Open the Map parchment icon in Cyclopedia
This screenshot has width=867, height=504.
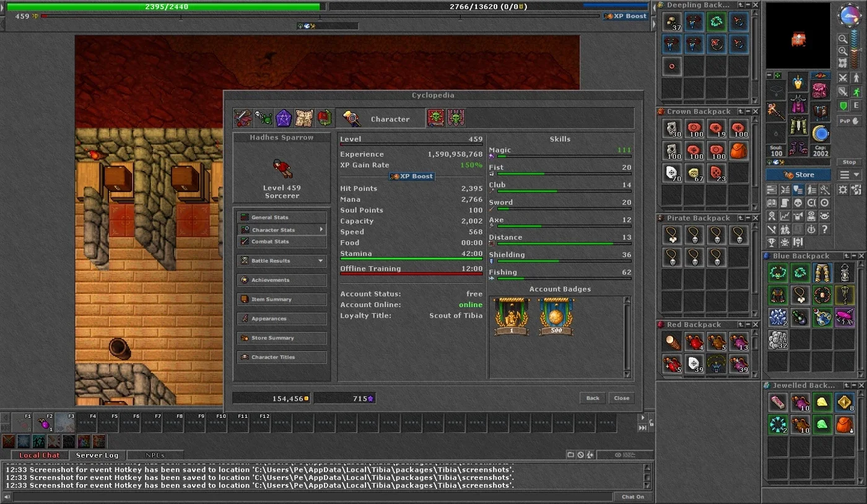click(x=304, y=118)
